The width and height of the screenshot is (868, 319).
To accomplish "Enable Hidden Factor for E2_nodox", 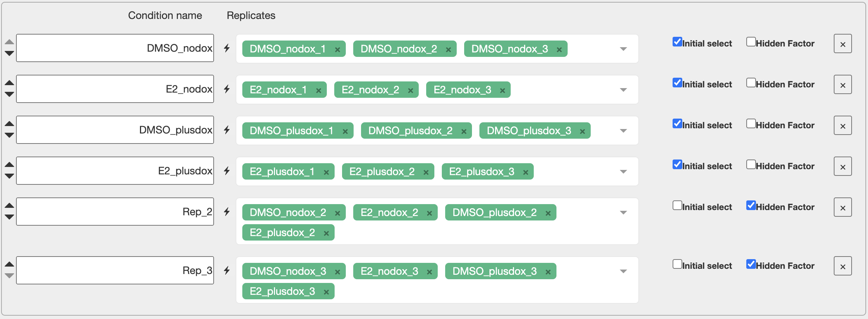I will tap(751, 83).
